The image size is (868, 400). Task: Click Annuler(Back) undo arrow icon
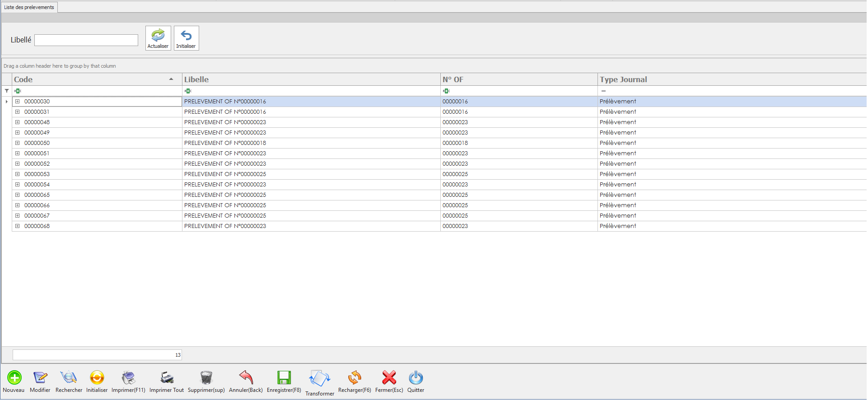pyautogui.click(x=246, y=378)
